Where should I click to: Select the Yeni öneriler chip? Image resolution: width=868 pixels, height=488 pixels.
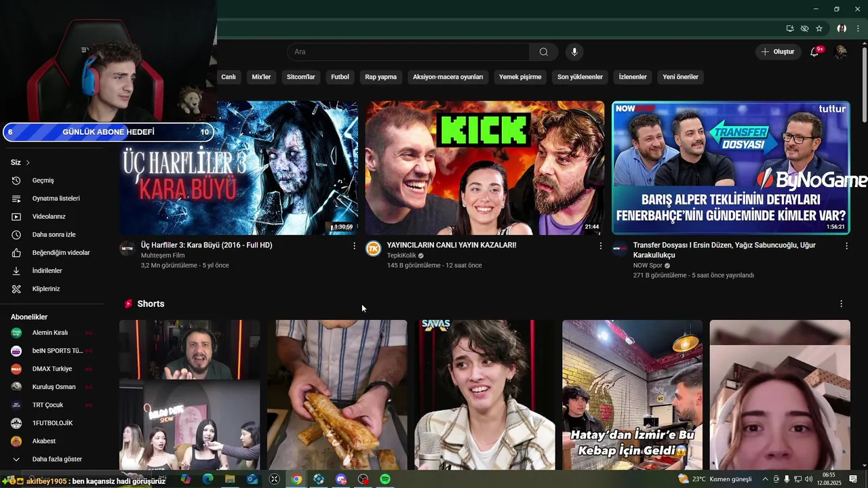[680, 77]
